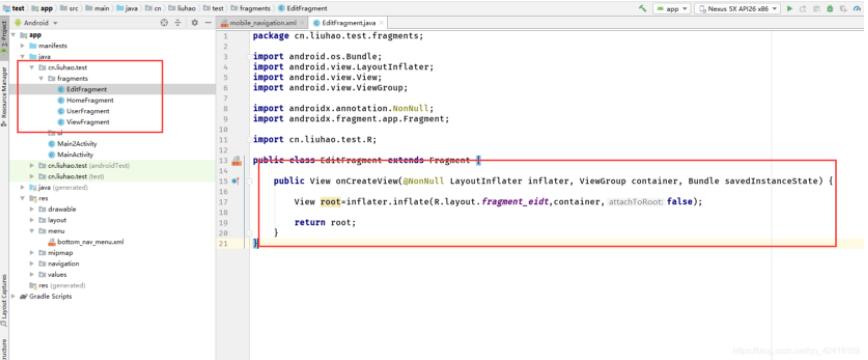868x360 pixels.
Task: Click the green Debug app bug icon
Action: [x=830, y=8]
